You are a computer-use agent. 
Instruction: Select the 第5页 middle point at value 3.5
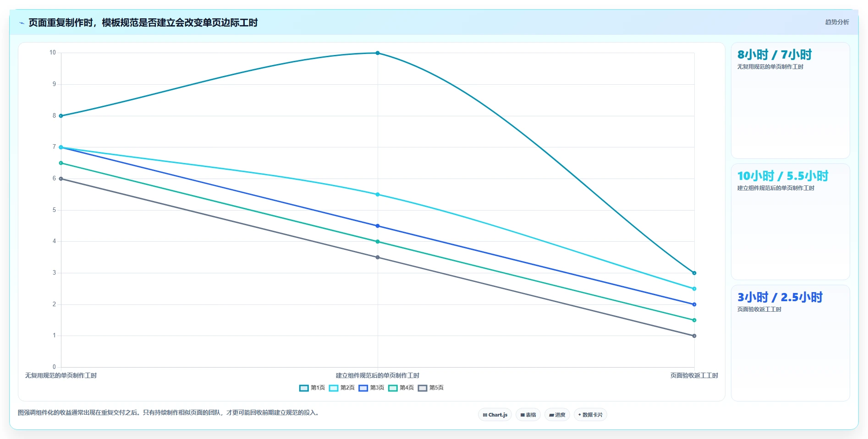coord(378,257)
